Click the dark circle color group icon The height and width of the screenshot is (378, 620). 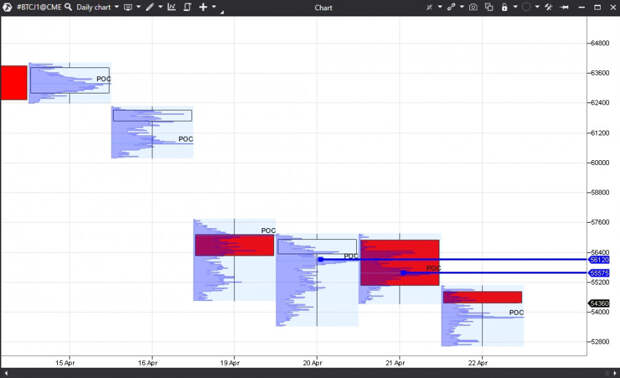tap(526, 7)
